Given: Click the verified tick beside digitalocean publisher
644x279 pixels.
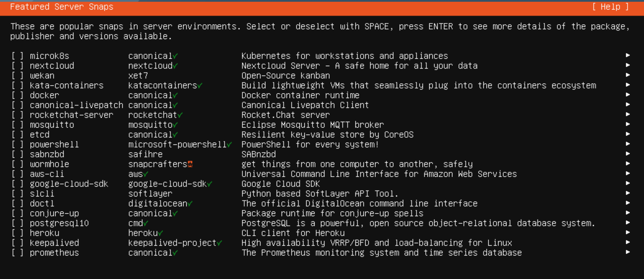Looking at the screenshot, I should 190,203.
